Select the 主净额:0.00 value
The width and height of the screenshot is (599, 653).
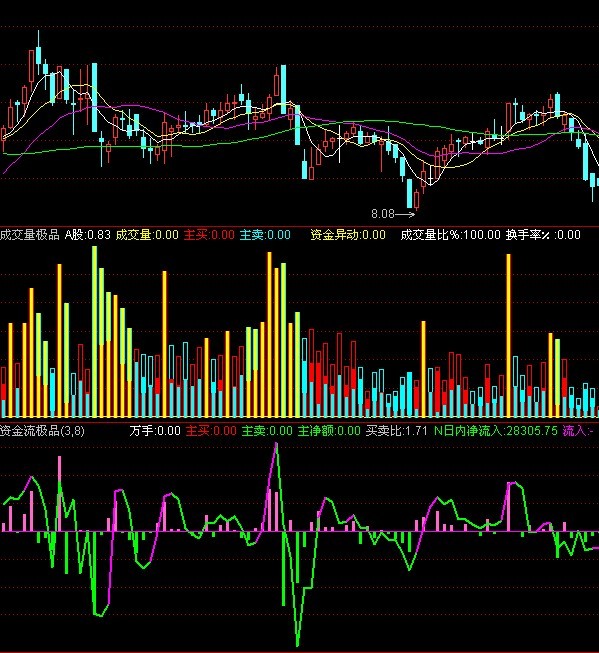tap(329, 431)
